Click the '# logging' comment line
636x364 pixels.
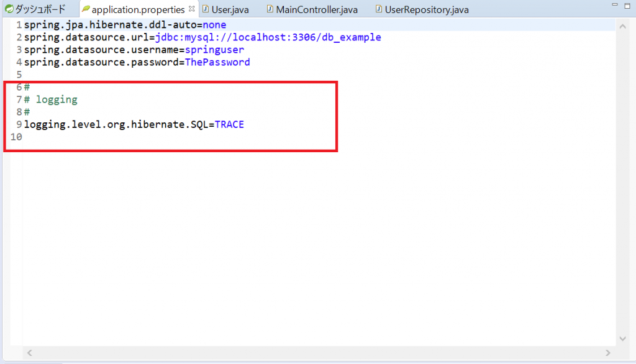56,99
